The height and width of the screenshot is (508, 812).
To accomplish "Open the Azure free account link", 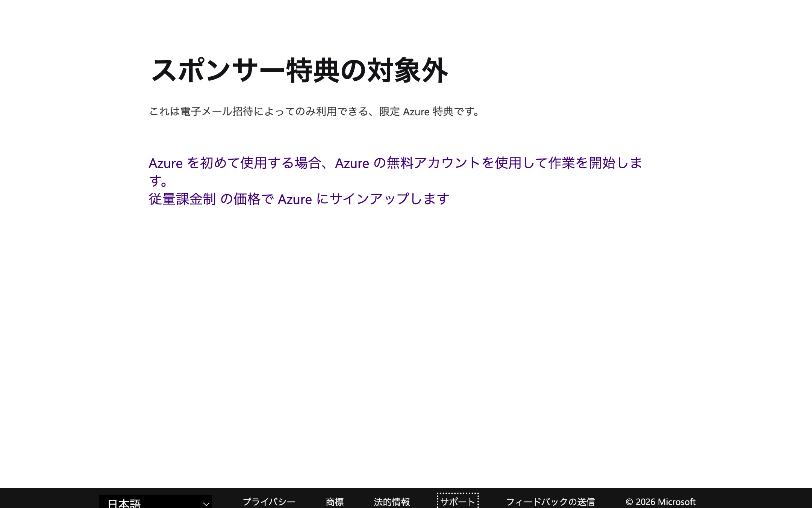I will pos(395,172).
